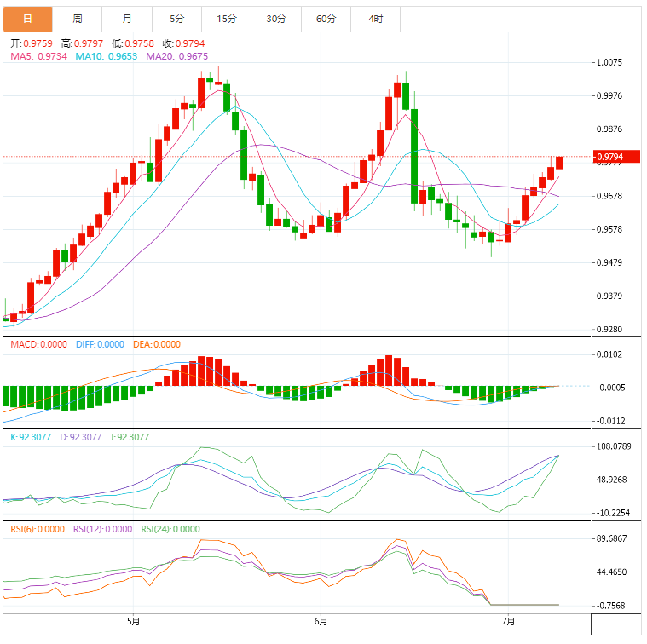Click the 6月 date axis marker
647x644 pixels.
point(321,621)
